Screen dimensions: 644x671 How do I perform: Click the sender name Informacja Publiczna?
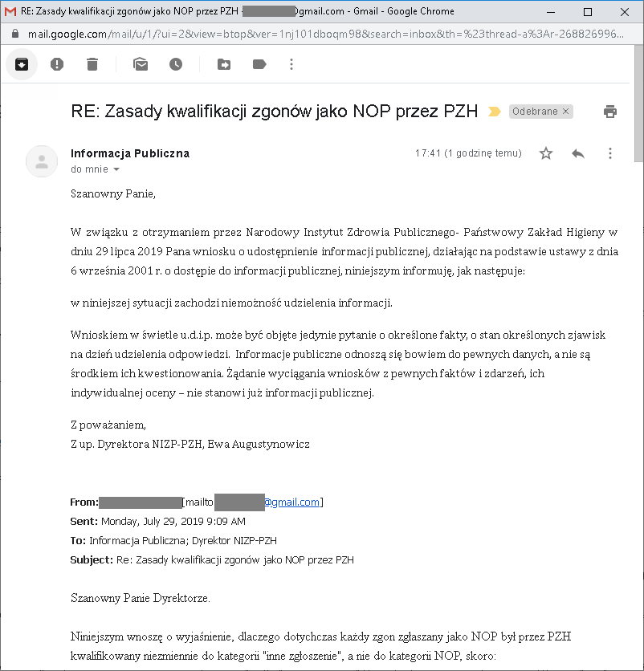click(x=130, y=153)
